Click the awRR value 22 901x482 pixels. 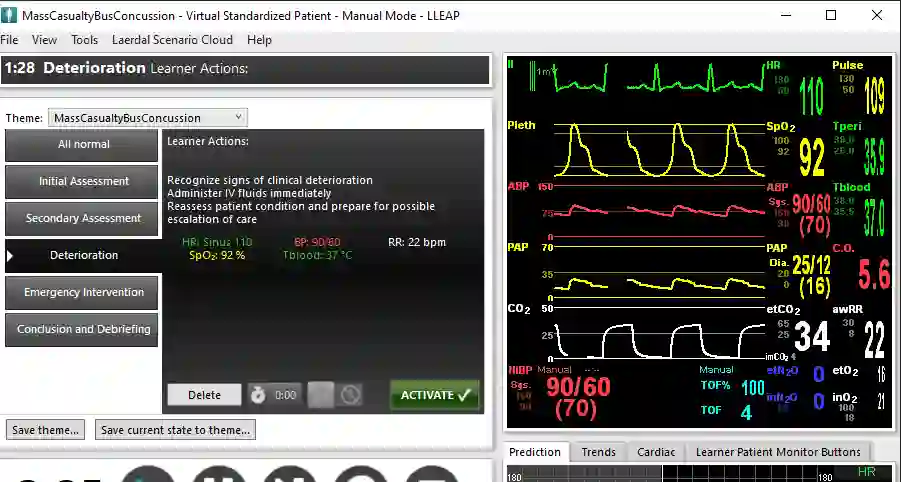pos(874,340)
